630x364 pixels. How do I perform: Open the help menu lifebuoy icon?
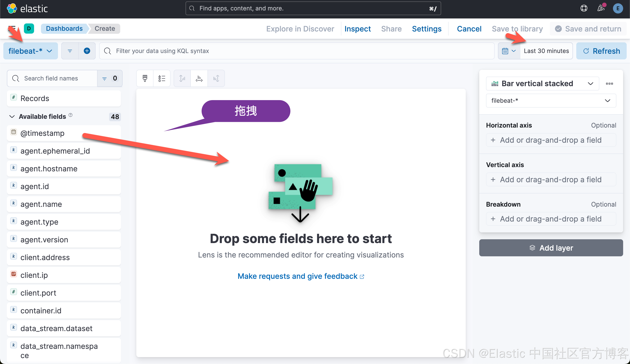(584, 8)
